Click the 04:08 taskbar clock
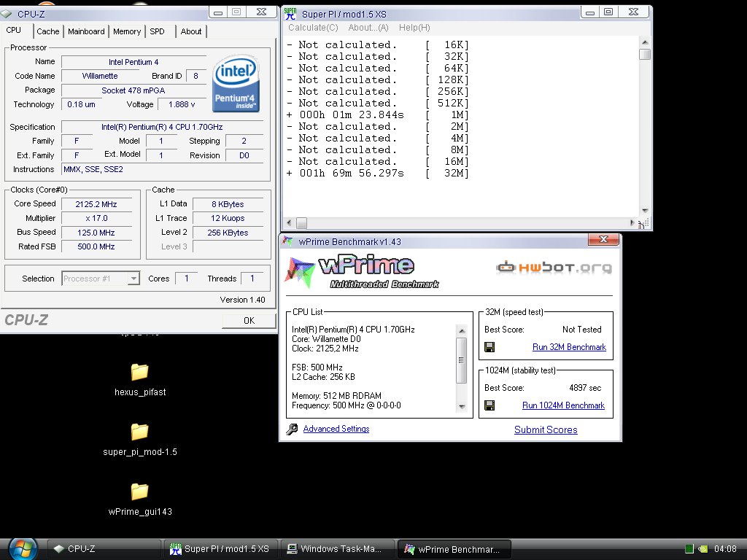The image size is (747, 560). [x=725, y=549]
